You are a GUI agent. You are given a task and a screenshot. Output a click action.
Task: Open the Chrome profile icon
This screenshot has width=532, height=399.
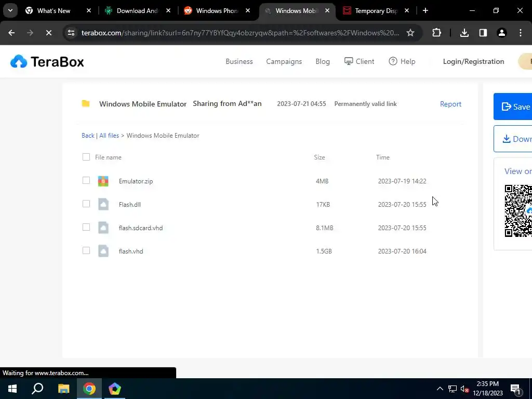pos(501,33)
